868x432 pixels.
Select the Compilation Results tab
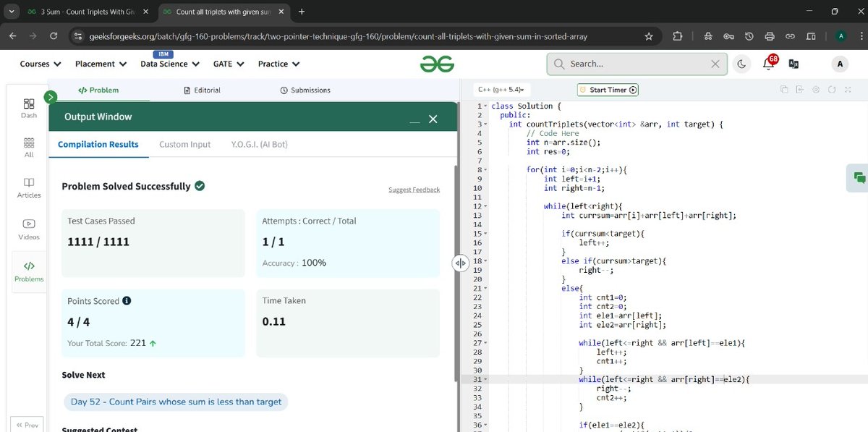click(x=98, y=144)
